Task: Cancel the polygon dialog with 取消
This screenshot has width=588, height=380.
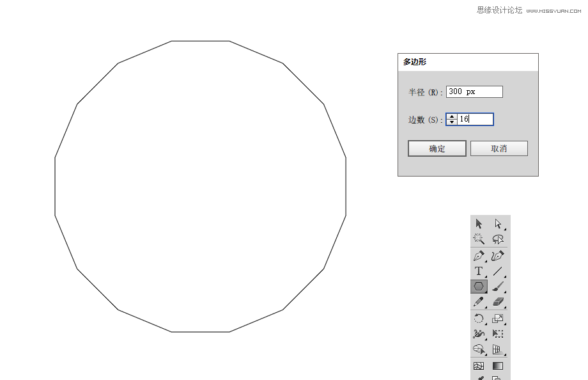Action: [499, 148]
